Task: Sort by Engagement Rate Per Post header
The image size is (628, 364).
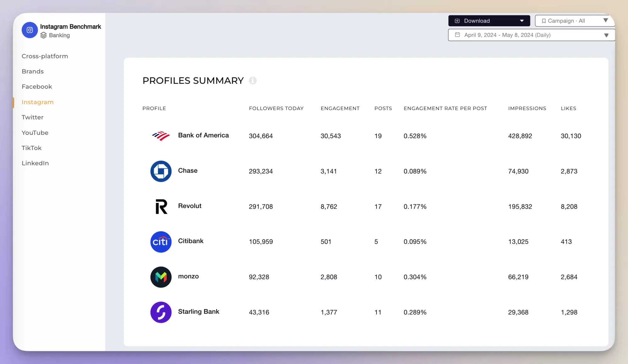Action: tap(445, 108)
